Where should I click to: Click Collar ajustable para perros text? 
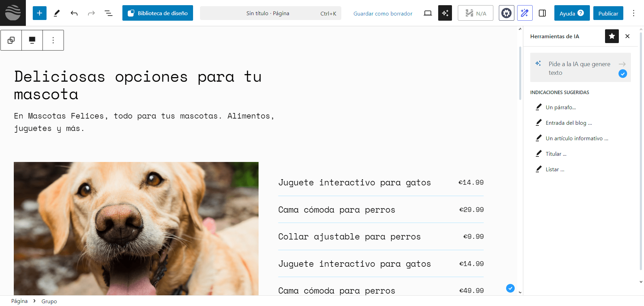tap(349, 237)
